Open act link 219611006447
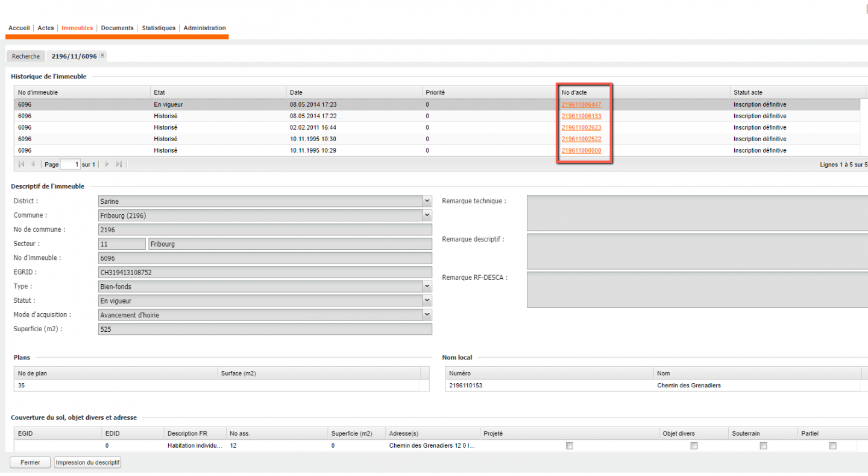This screenshot has width=868, height=476. 581,104
